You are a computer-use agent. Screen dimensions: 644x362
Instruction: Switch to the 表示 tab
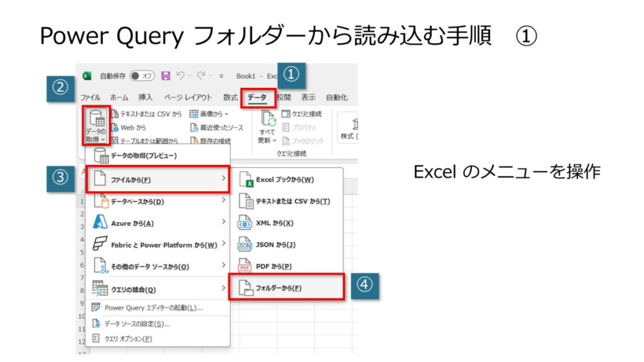[308, 97]
